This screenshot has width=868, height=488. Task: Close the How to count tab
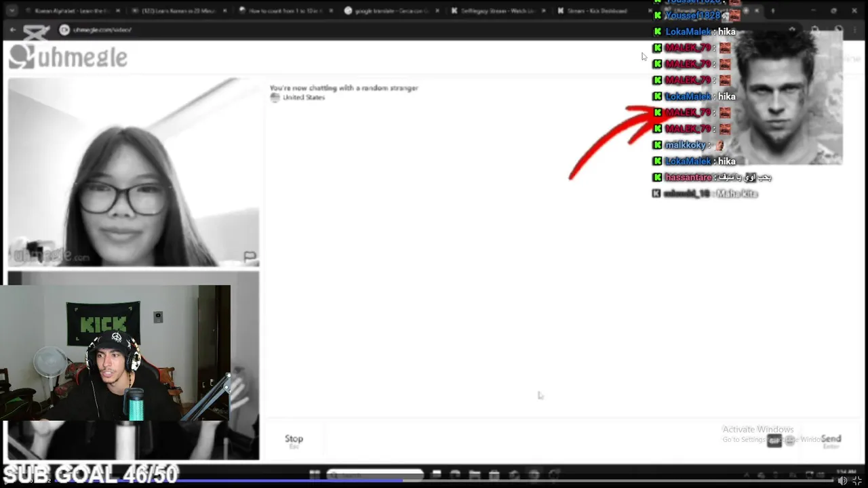[x=331, y=11]
